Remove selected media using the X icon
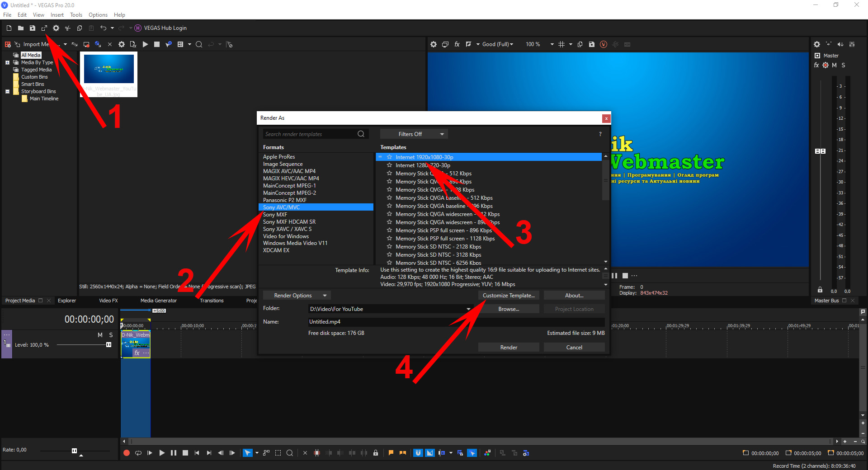868x470 pixels. point(110,44)
